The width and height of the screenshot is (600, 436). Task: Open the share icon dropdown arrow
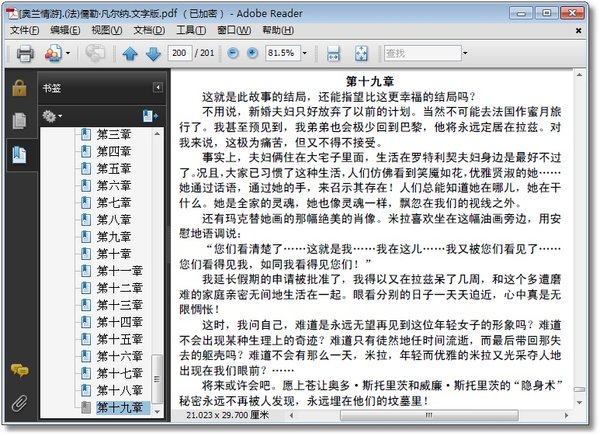[68, 53]
